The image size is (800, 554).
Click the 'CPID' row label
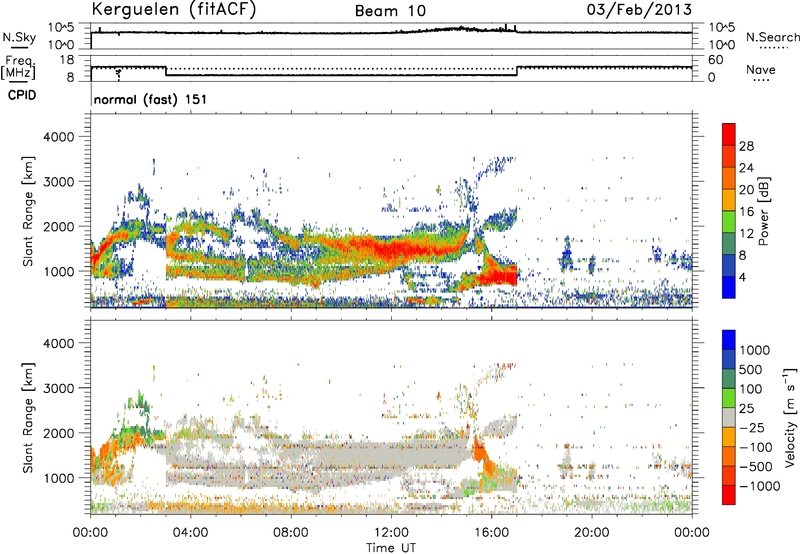coord(22,95)
